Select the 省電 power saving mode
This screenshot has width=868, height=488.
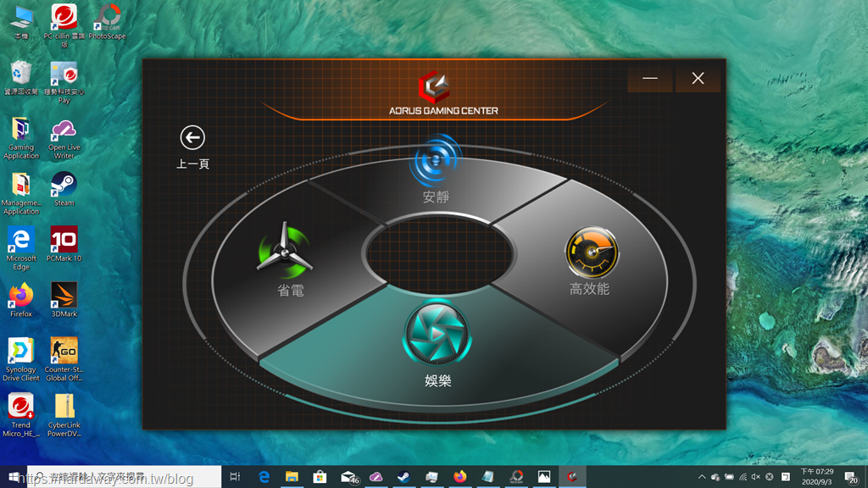[287, 259]
